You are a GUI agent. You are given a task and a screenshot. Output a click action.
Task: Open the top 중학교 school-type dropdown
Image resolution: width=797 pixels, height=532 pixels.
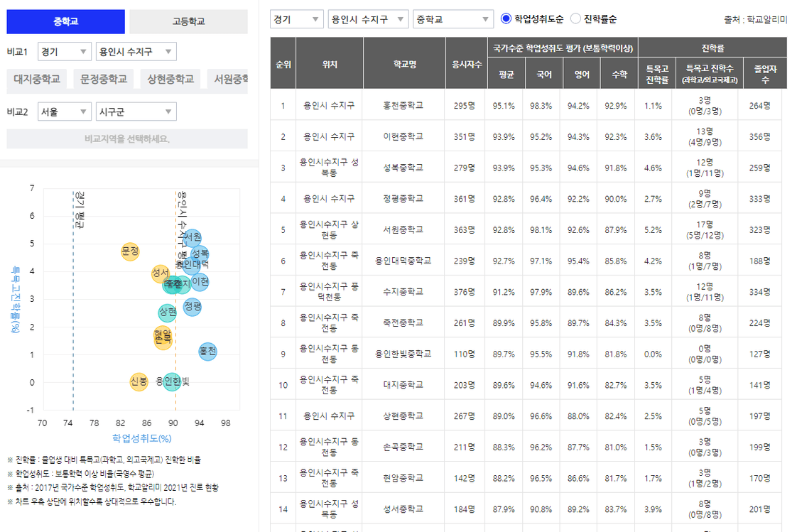(x=453, y=19)
